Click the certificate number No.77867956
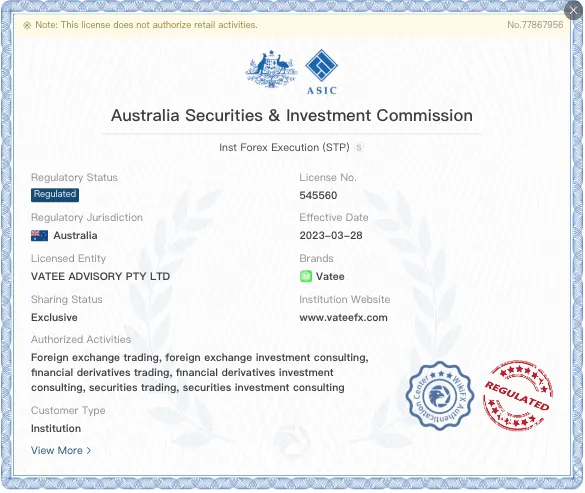Viewport: 585px width, 493px height. coord(535,25)
